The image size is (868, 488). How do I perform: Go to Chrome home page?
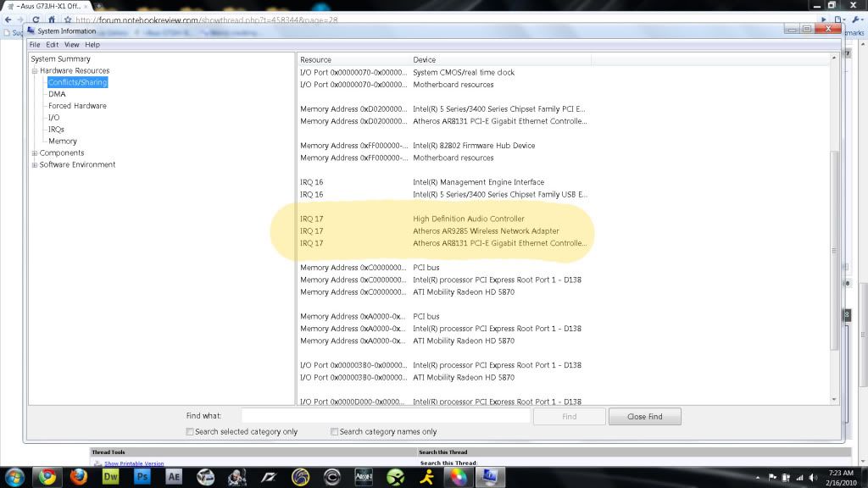[x=52, y=20]
